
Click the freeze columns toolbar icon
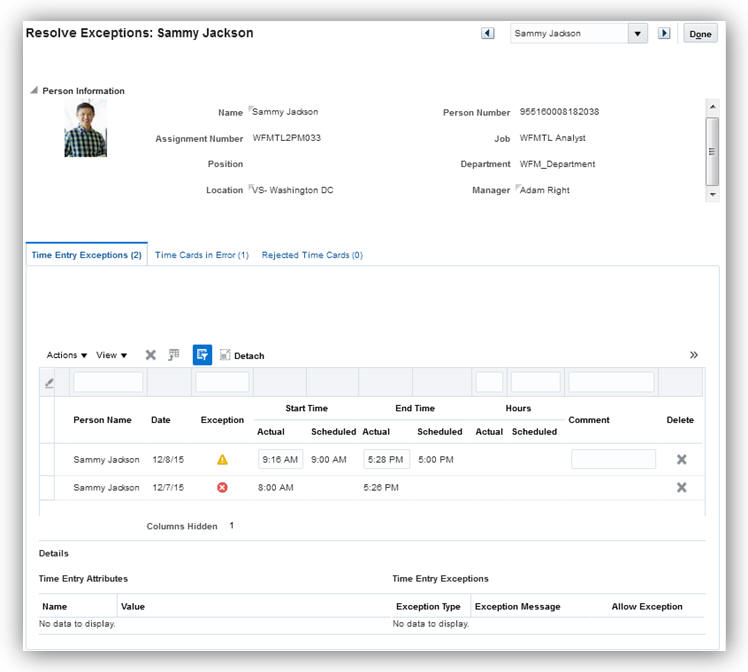pyautogui.click(x=174, y=355)
